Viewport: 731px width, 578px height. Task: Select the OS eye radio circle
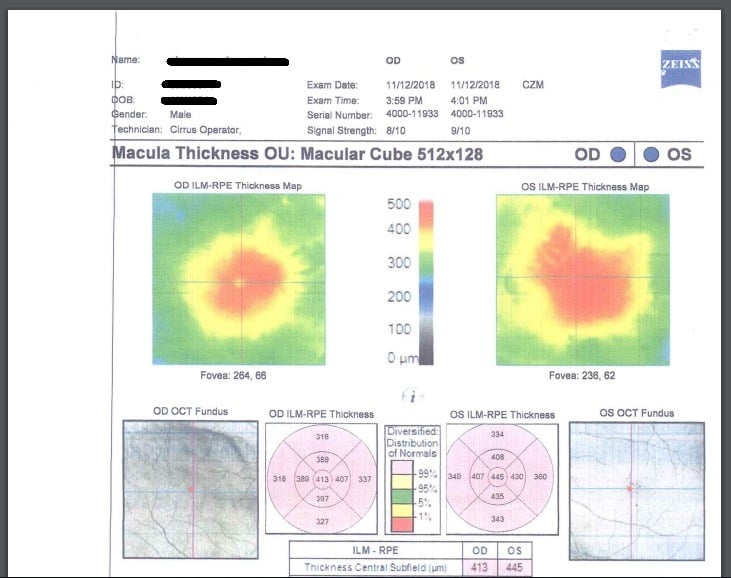coord(652,155)
